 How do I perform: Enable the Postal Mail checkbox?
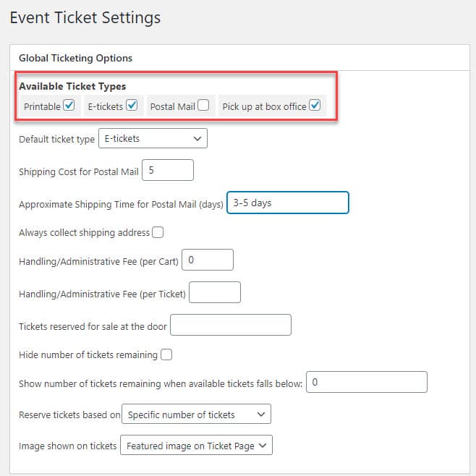tap(204, 106)
